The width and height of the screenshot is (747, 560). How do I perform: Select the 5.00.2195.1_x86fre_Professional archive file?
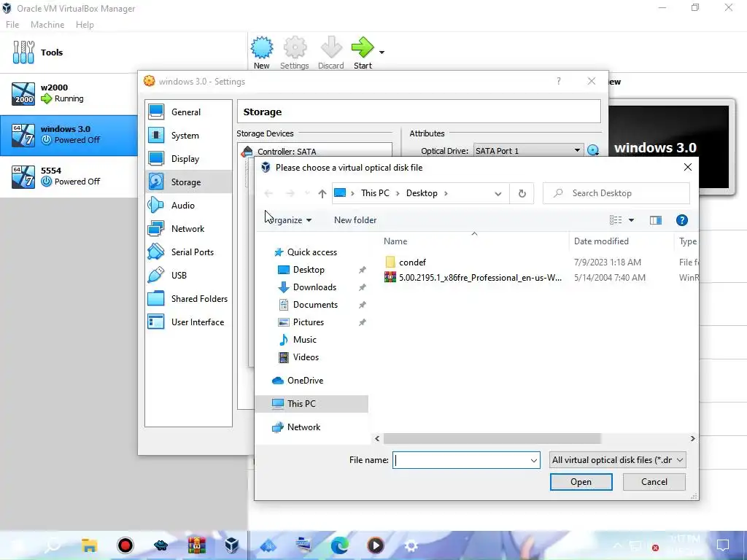(480, 278)
